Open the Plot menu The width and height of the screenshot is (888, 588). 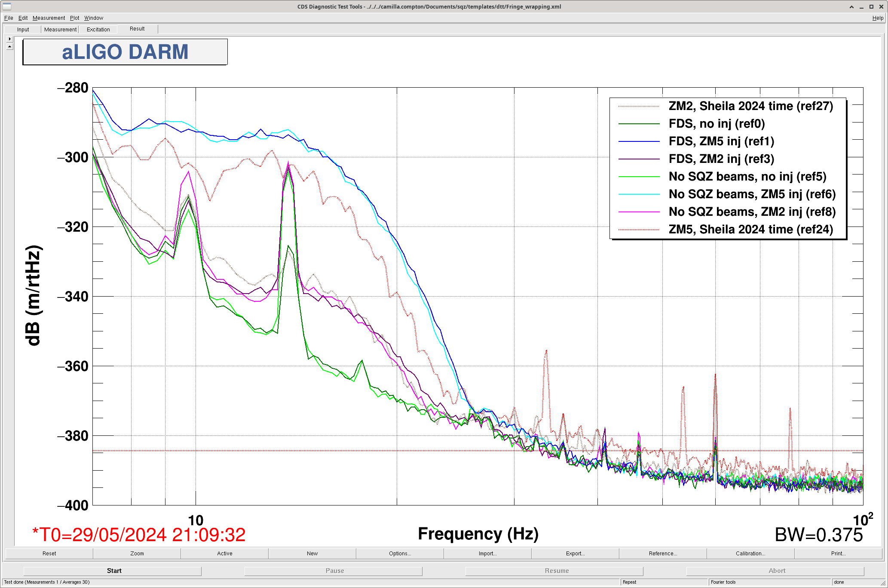point(74,18)
